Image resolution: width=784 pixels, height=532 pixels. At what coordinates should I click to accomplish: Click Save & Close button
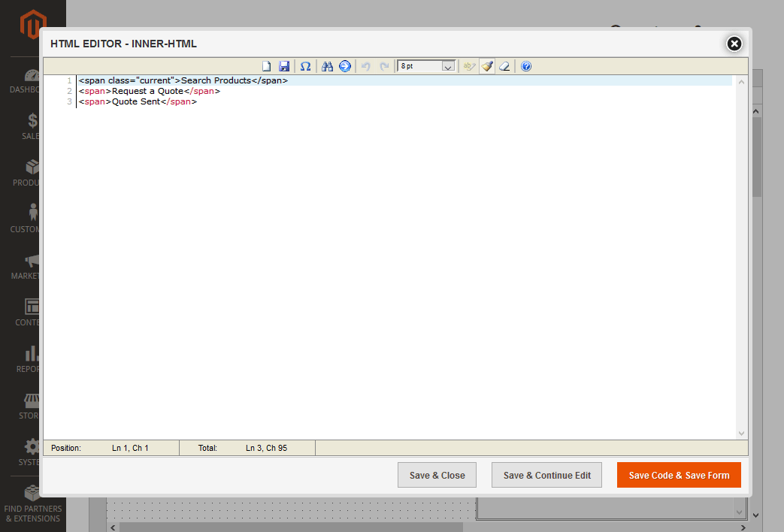[437, 475]
